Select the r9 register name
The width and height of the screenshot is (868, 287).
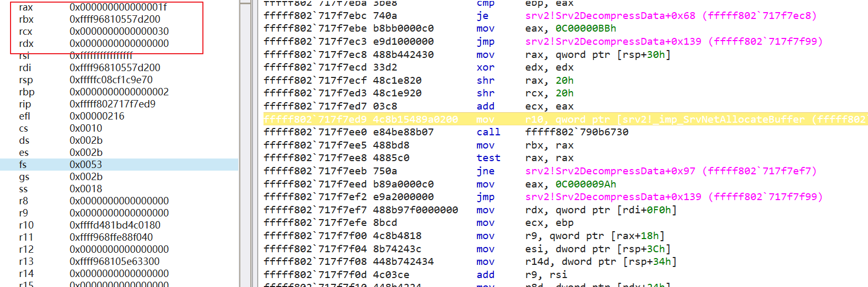23,213
